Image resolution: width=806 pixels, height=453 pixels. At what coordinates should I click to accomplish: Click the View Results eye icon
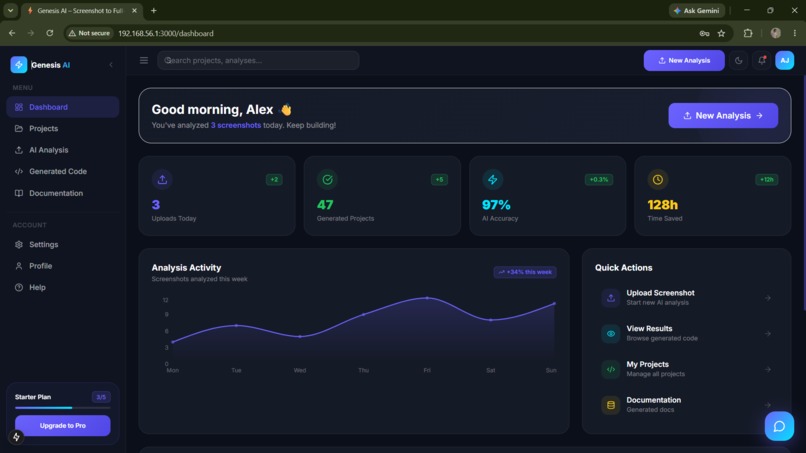611,334
